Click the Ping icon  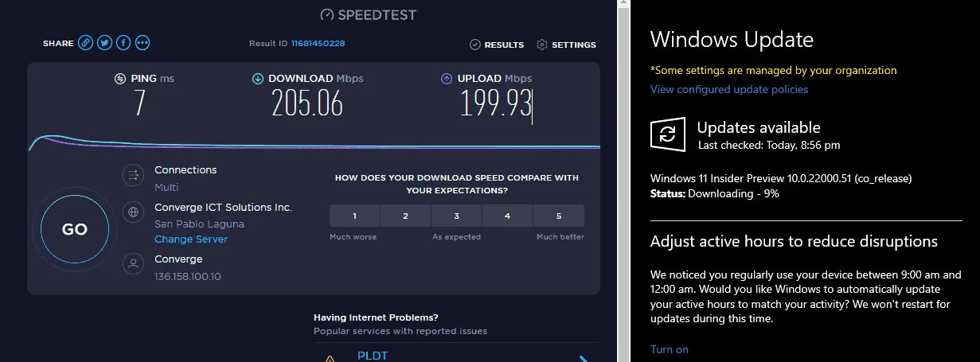pyautogui.click(x=120, y=79)
